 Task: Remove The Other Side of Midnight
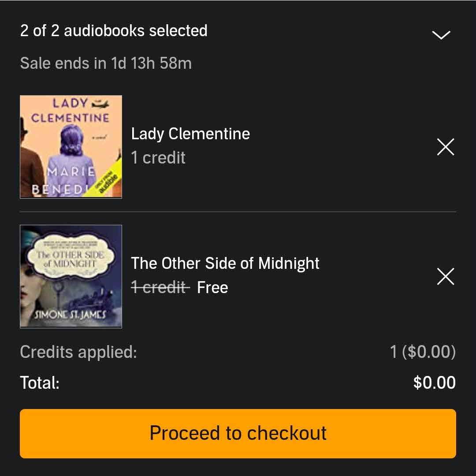(445, 277)
